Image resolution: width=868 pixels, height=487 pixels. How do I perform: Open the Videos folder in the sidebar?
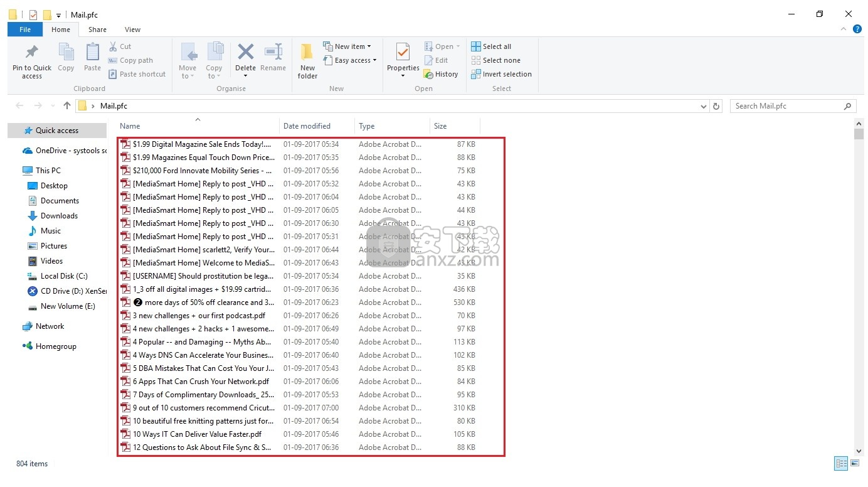coord(46,261)
